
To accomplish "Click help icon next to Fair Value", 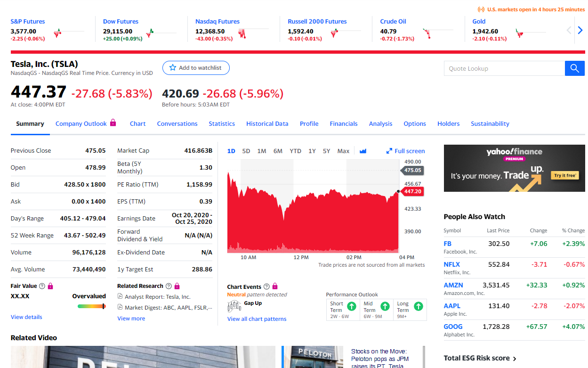I will tap(42, 286).
